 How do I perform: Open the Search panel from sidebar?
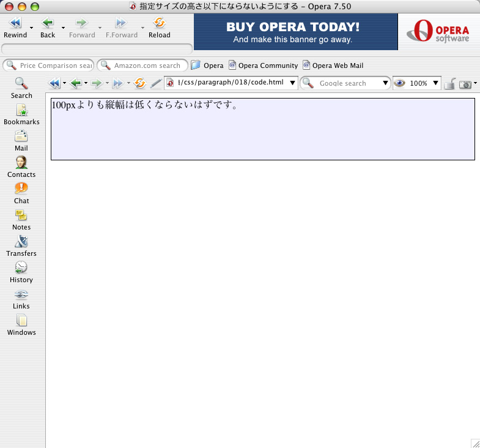(x=21, y=88)
